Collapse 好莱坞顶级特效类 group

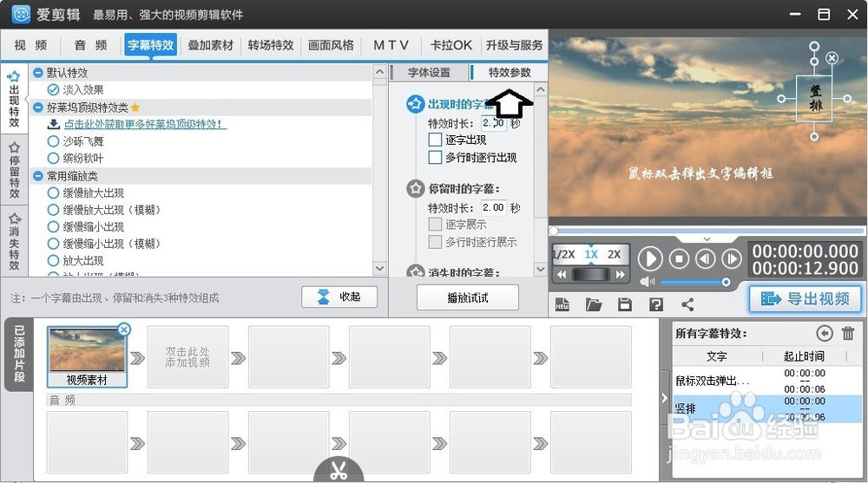pos(37,107)
